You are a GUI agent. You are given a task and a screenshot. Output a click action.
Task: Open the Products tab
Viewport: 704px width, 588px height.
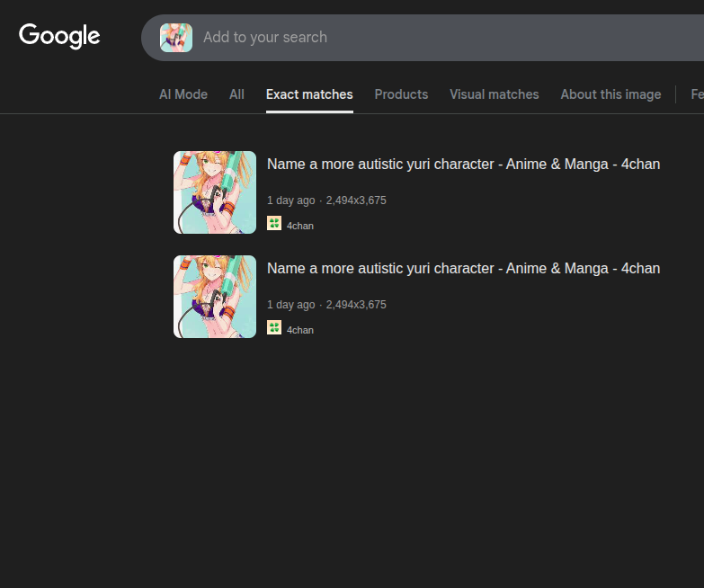point(401,94)
